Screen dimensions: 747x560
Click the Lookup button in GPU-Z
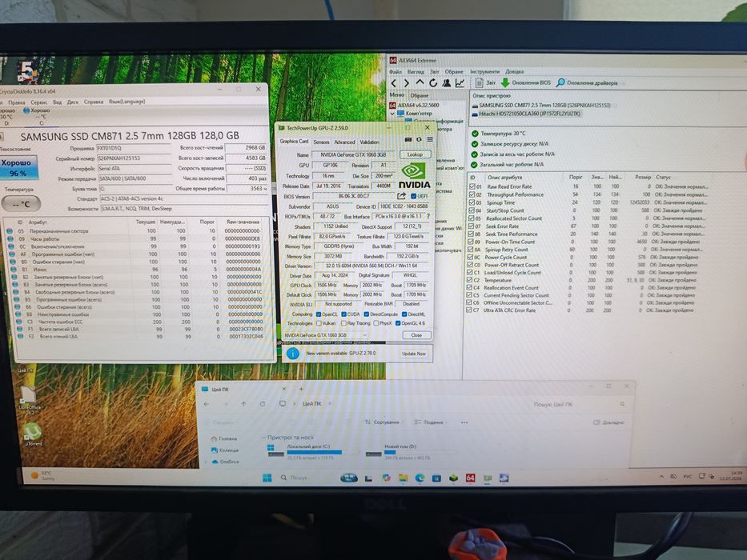415,154
